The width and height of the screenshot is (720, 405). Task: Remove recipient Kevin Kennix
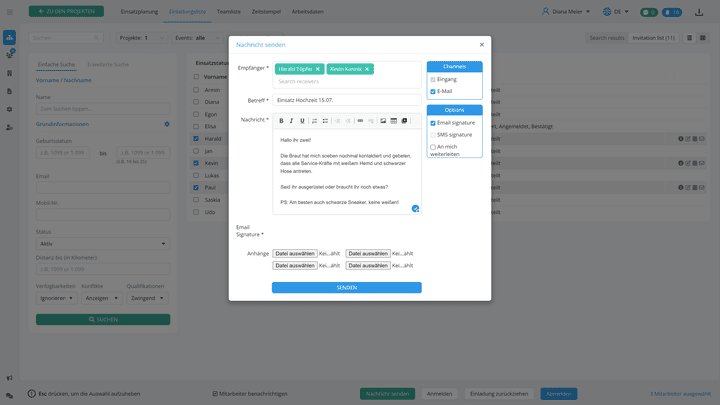(367, 69)
